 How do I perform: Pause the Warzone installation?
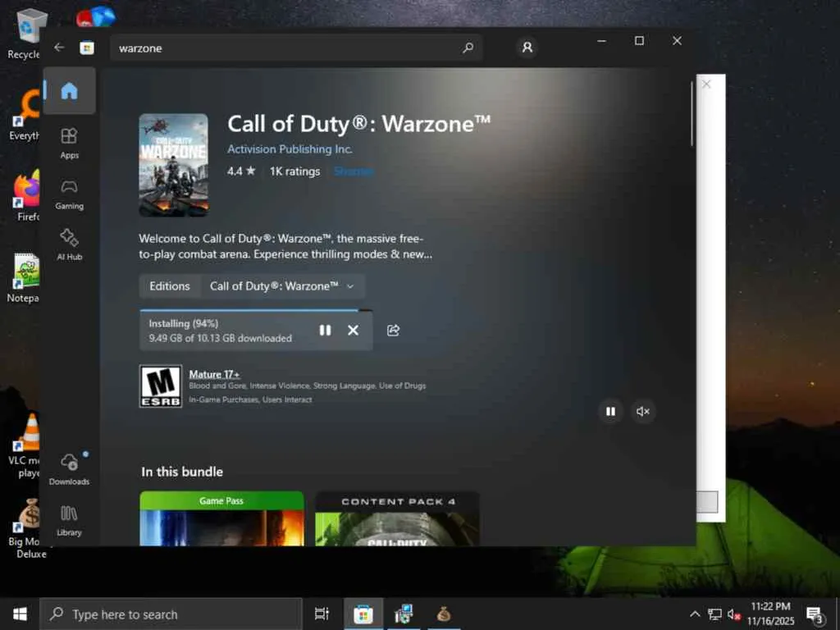(x=325, y=330)
